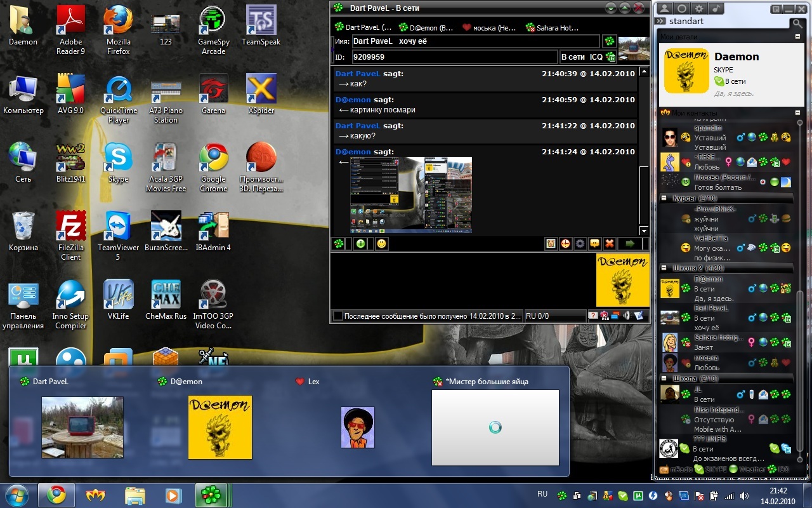Click the red X icon in chat toolbar

[x=609, y=243]
